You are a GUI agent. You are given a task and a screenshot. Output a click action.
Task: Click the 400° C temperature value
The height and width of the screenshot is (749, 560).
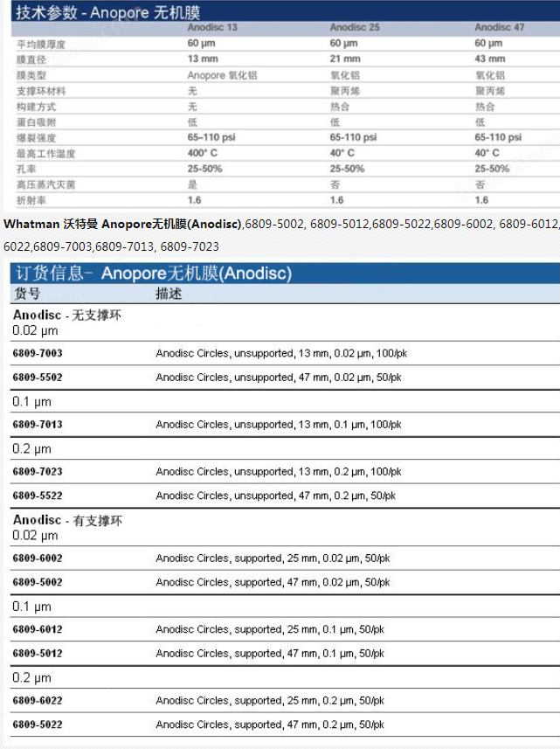[x=203, y=153]
